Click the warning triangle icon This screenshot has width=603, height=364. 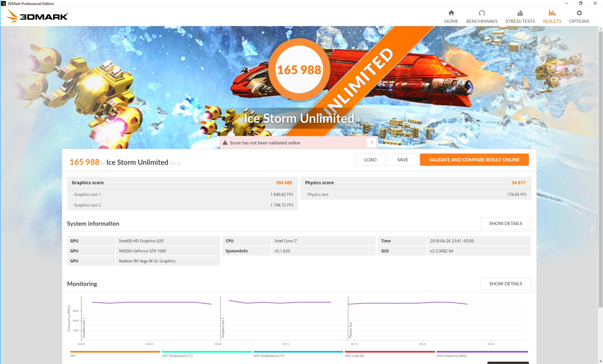pyautogui.click(x=225, y=143)
